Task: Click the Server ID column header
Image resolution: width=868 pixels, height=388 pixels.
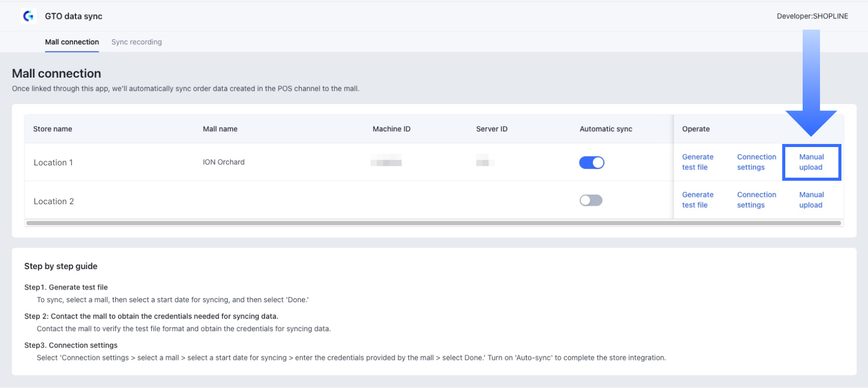Action: (492, 129)
